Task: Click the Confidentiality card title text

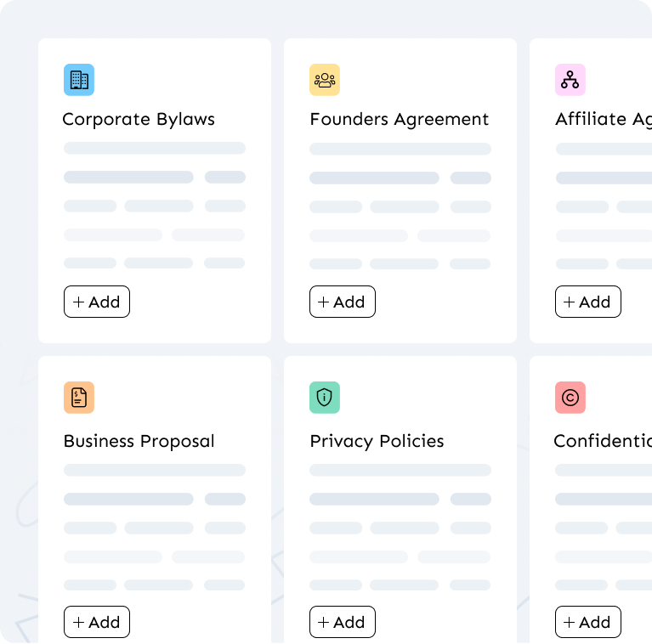Action: coord(602,441)
